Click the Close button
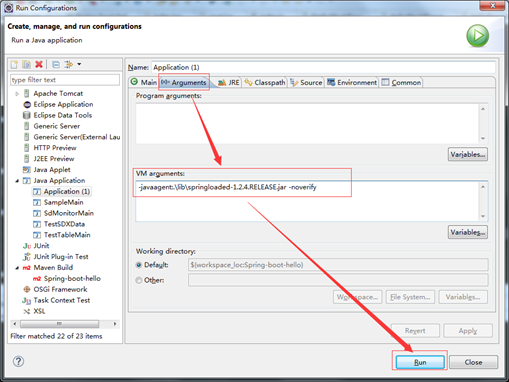509x382 pixels. [x=473, y=362]
